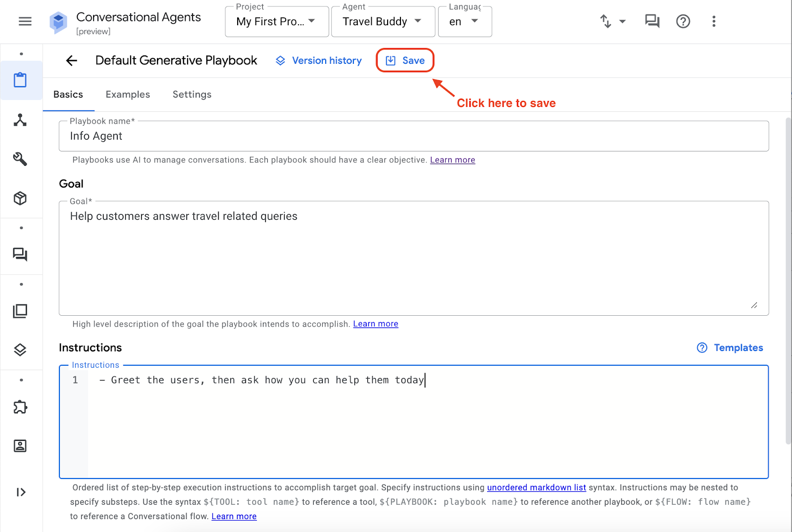792x532 pixels.
Task: Select the Integrations puzzle icon
Action: (x=21, y=407)
